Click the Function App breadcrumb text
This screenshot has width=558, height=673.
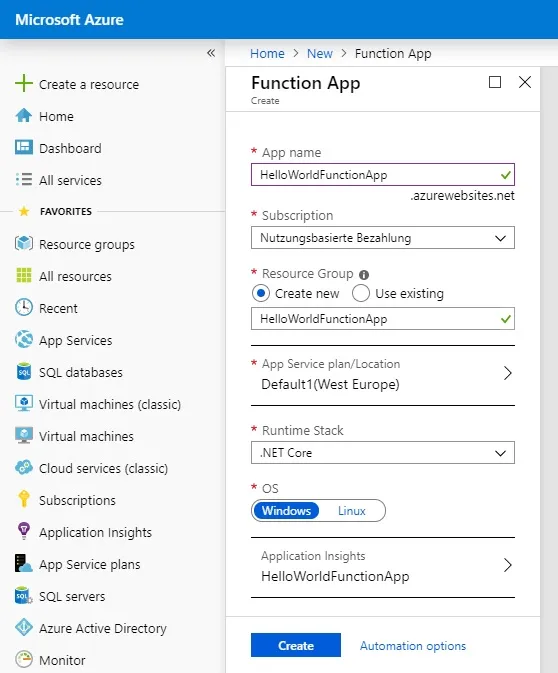[393, 54]
